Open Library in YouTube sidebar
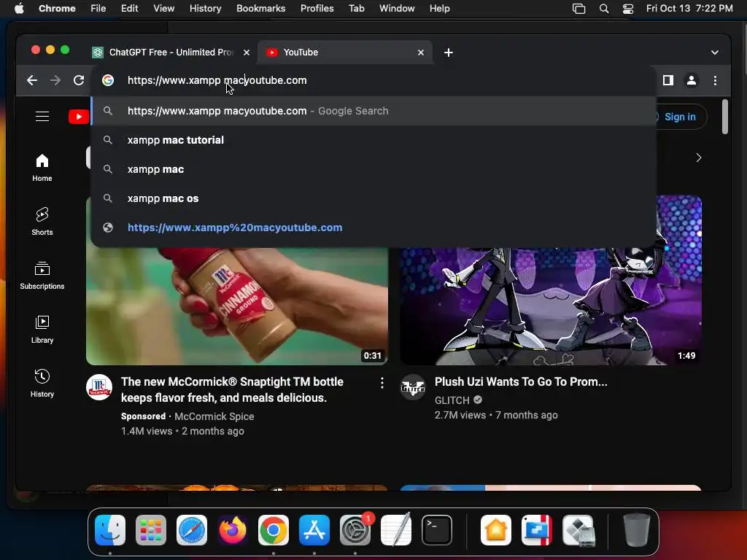The height and width of the screenshot is (560, 747). click(42, 329)
